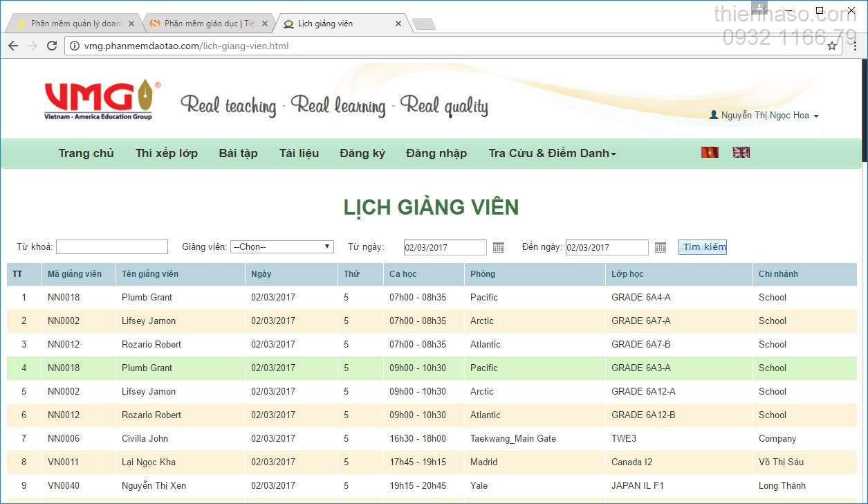
Task: Close the Lịch giảng viên browser tab
Action: tap(398, 24)
